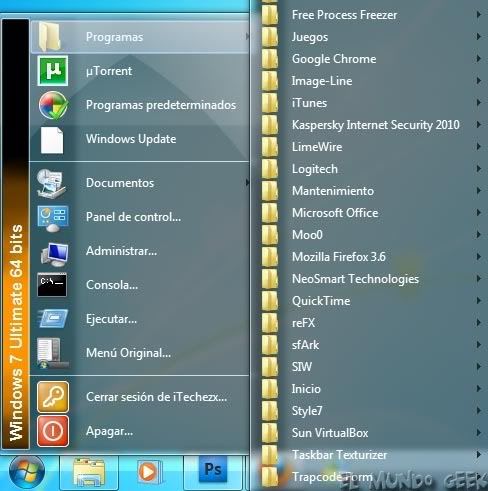
Task: Click the Programas predeterminados shield icon
Action: [x=53, y=105]
